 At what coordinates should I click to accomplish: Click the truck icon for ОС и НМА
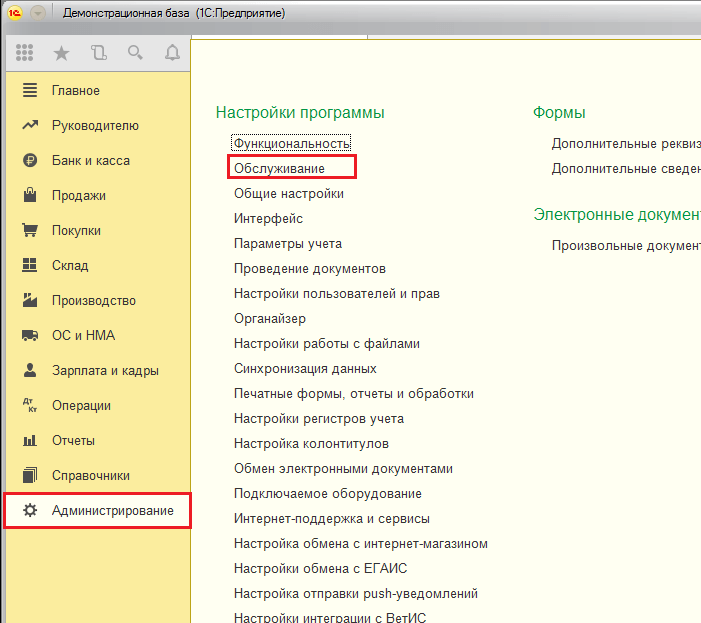click(x=30, y=336)
